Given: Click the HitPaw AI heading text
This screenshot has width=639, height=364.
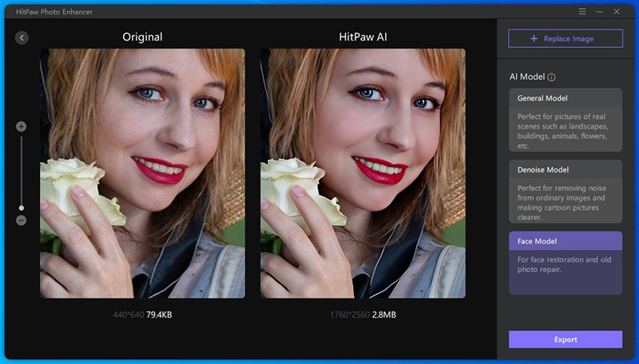Looking at the screenshot, I should (x=363, y=37).
